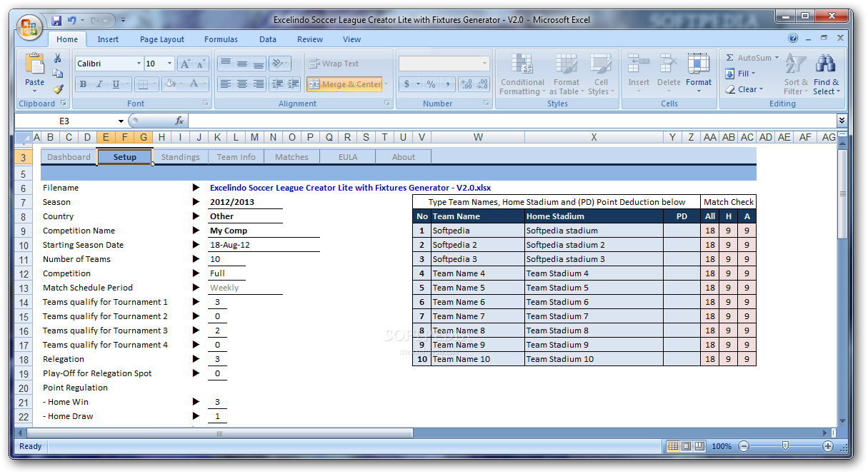Click the Excel Help question icon
868x474 pixels.
pyautogui.click(x=793, y=39)
